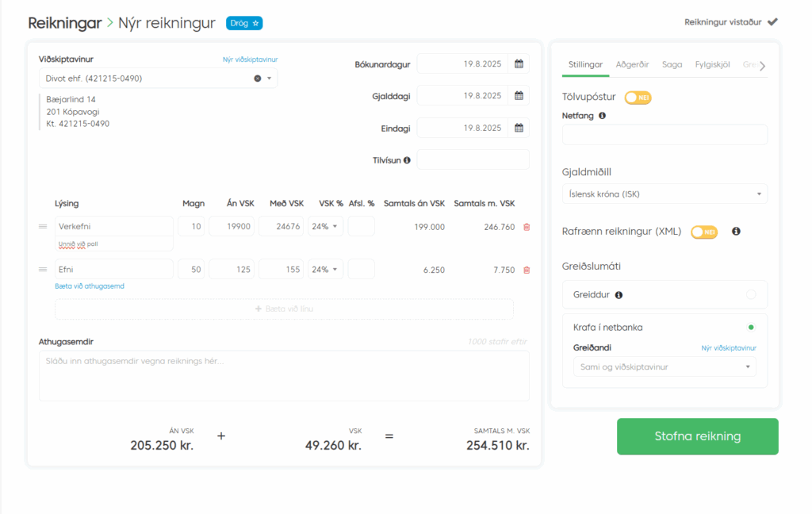Switch to the Fylgiskjöl tab
This screenshot has width=812, height=514.
coord(712,65)
